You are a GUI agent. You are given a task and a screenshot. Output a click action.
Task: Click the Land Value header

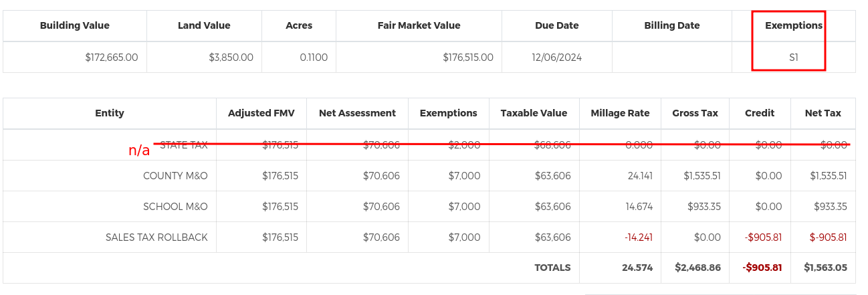tap(204, 25)
